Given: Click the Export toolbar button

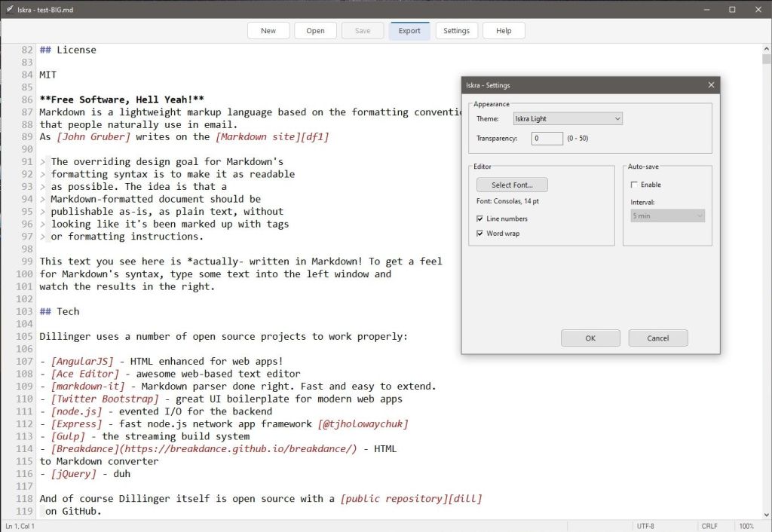Looking at the screenshot, I should coord(409,31).
